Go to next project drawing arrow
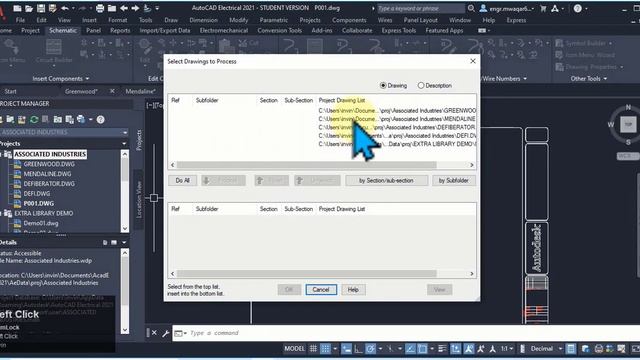 tap(136, 8)
